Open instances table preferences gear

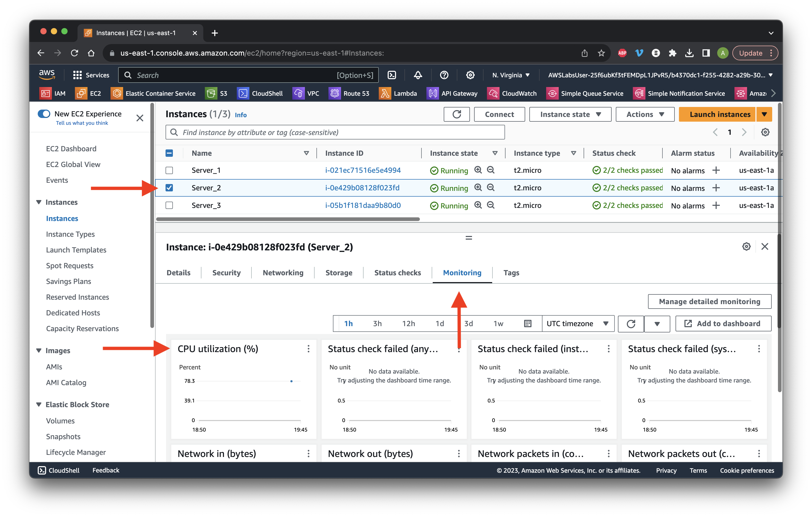point(765,132)
